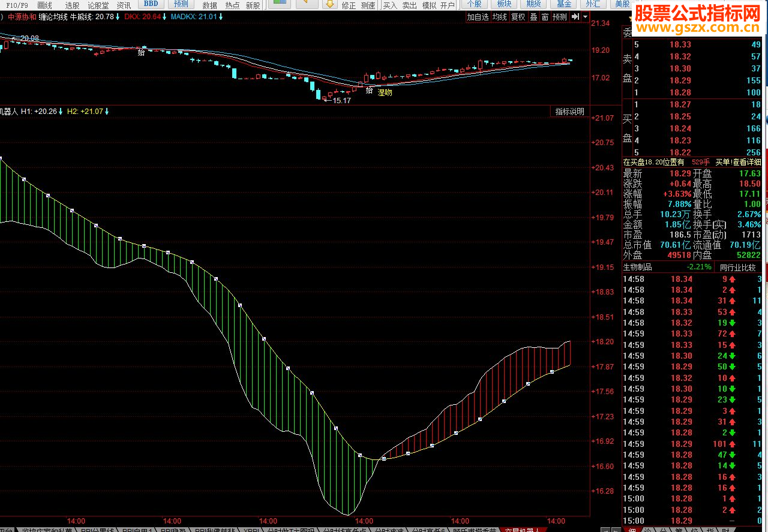
Task: Open the chart toolbar dropdown arrow
Action: pos(584,17)
